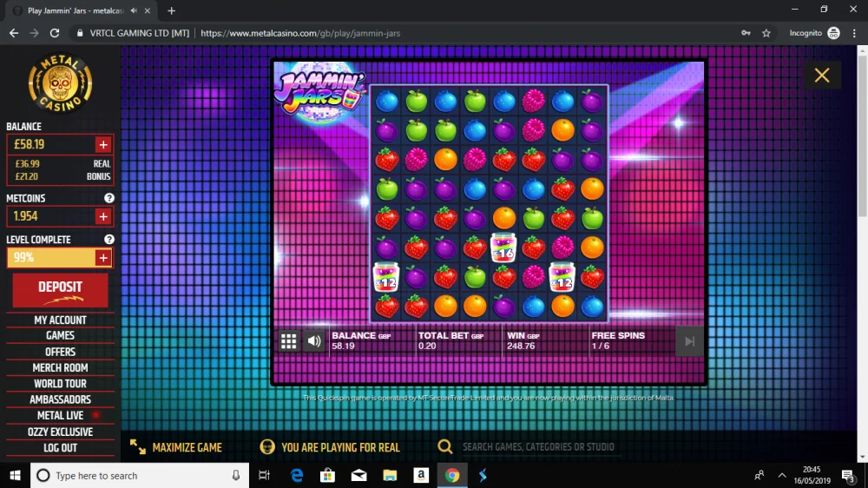Viewport: 868px width, 488px height.
Task: Click the maximize arrows icon
Action: (x=138, y=447)
